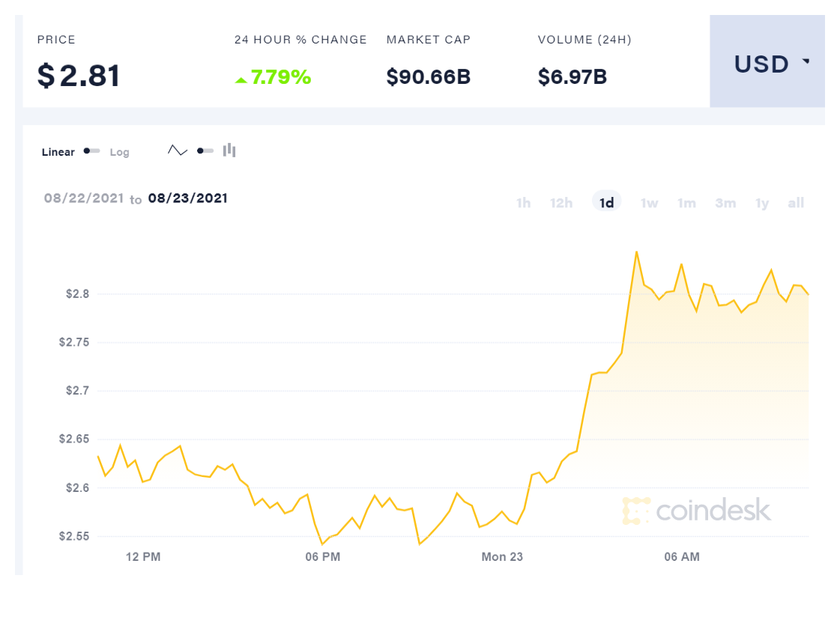Click the Log scale label
Screen dimensions: 840x620
(120, 152)
